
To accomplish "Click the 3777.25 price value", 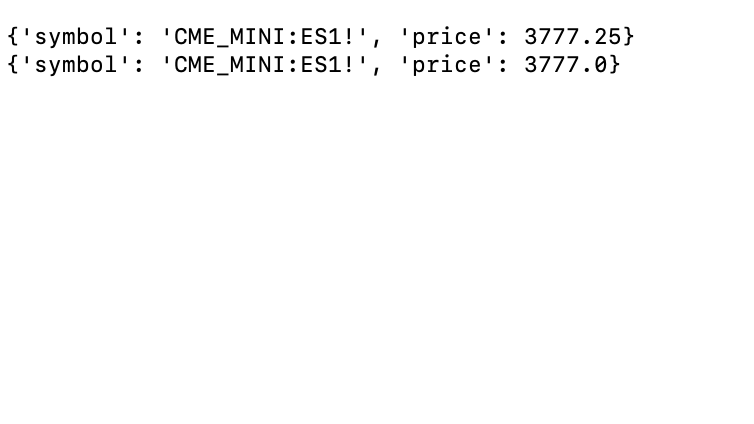I will point(572,37).
